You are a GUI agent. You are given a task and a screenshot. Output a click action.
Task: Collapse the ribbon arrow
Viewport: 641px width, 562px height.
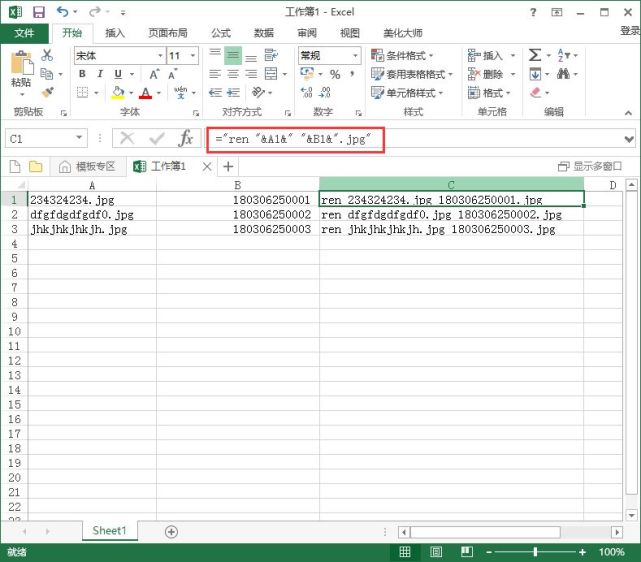pyautogui.click(x=628, y=113)
